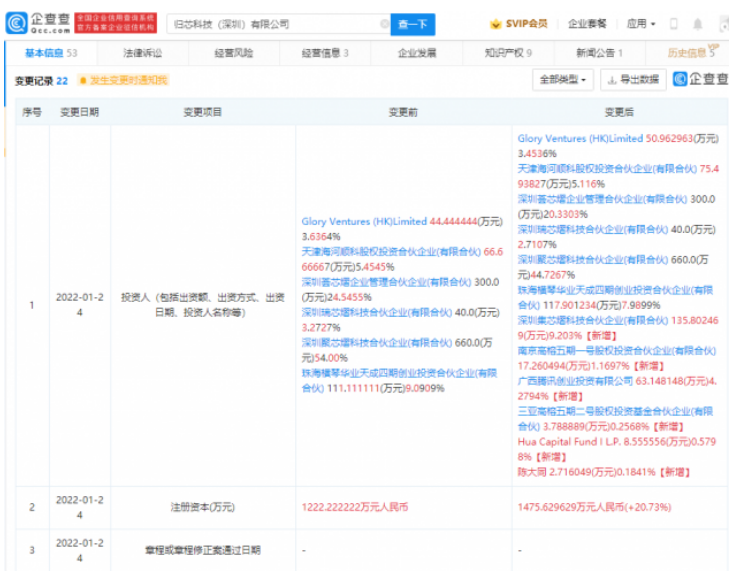Switch to the 法律诉讼 tab
Viewport: 734px width, 571px height.
click(142, 53)
